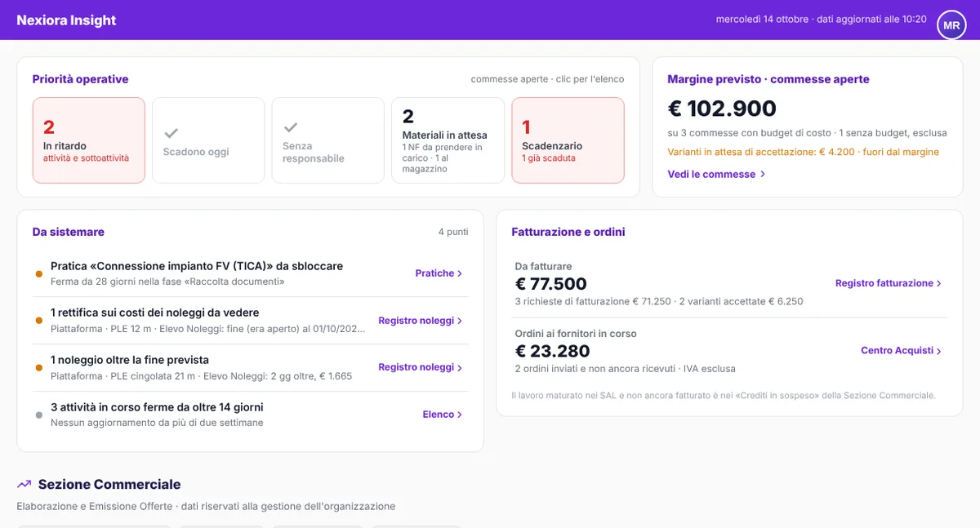Screen dimensions: 980x528
Task: Click 'Margine previsto · commesse aperte' heading
Action: pos(768,79)
